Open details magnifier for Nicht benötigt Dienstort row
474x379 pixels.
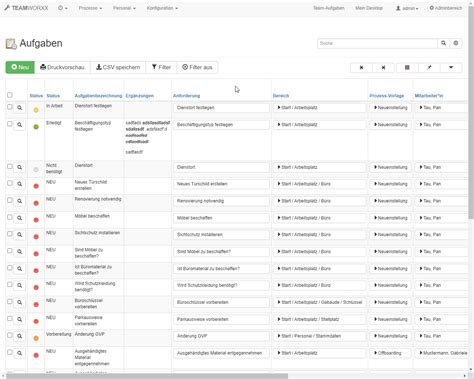[20, 167]
